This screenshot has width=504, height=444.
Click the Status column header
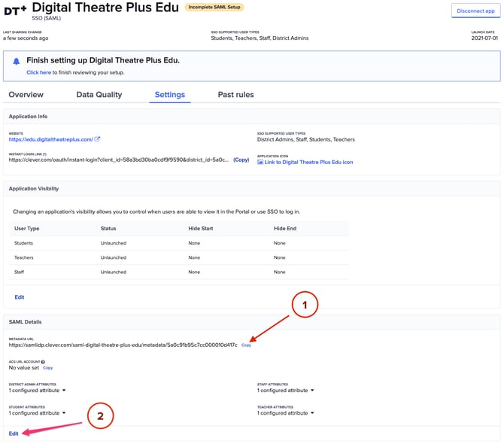[x=108, y=228]
